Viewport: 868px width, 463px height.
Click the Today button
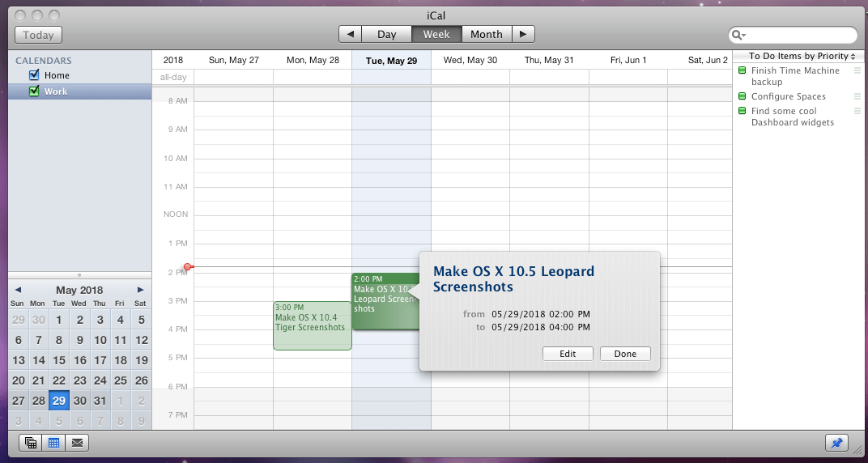click(x=38, y=35)
